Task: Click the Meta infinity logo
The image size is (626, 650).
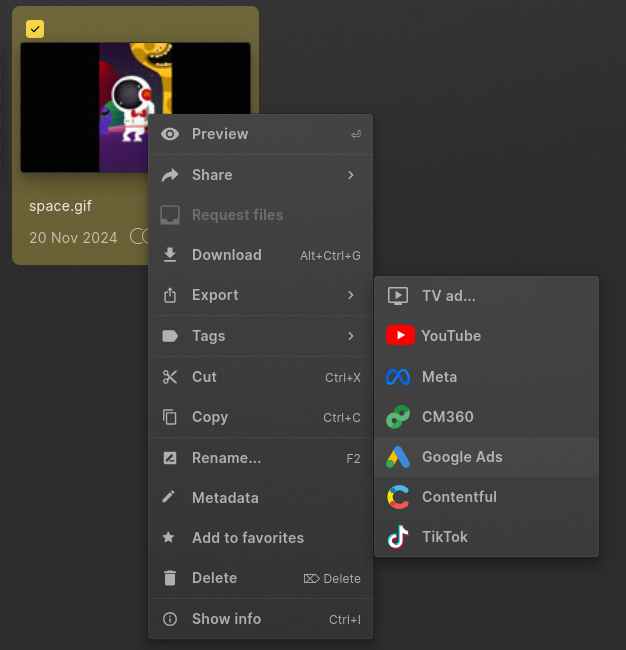Action: [398, 377]
